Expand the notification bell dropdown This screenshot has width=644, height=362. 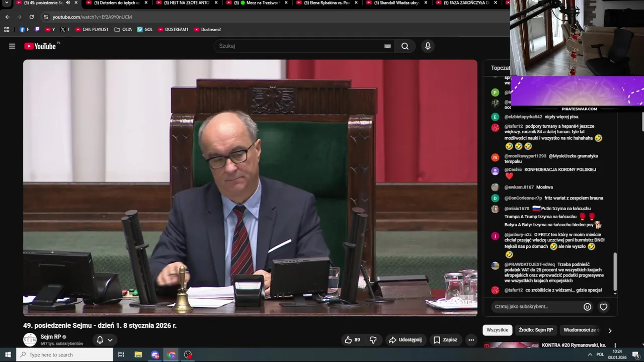(105, 340)
